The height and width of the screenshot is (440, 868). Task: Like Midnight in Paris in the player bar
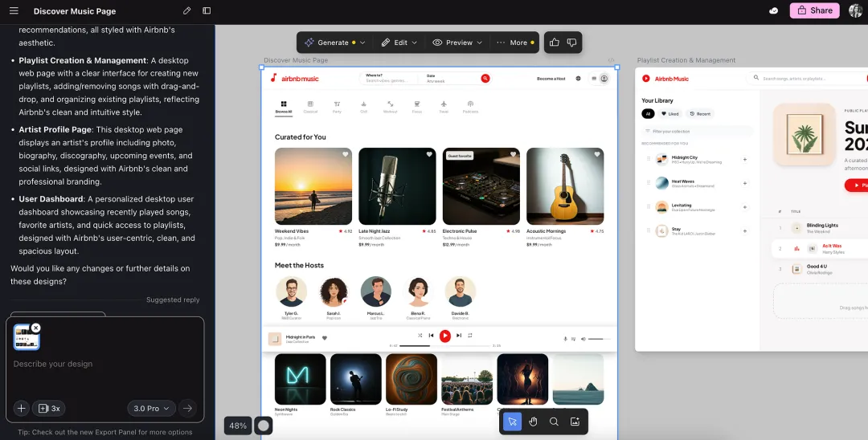click(x=325, y=338)
